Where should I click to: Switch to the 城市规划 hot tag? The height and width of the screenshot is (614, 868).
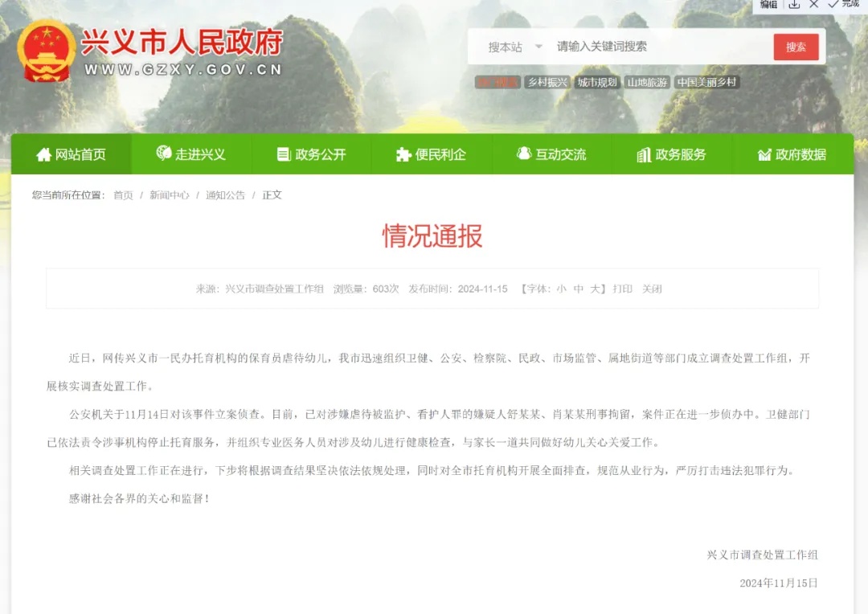[596, 81]
